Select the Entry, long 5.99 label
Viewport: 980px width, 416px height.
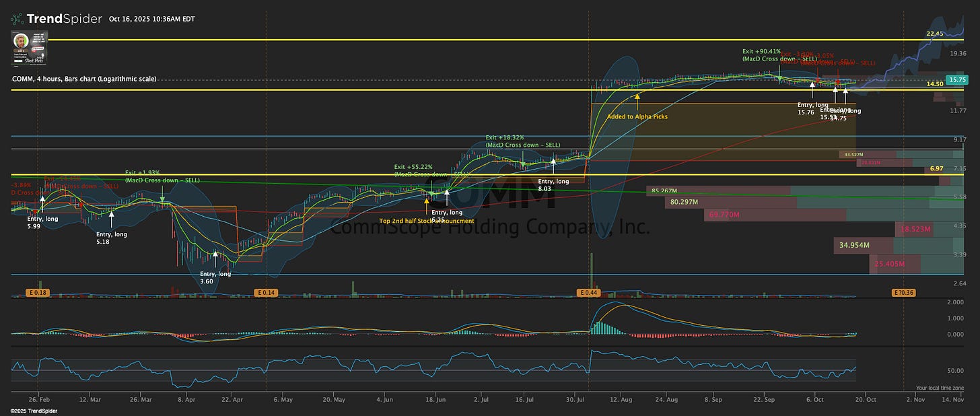click(42, 221)
